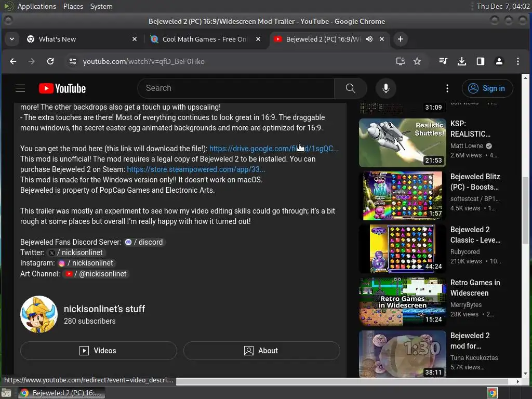Click the vertical page scrollbar
This screenshot has width=532, height=399.
[525, 210]
